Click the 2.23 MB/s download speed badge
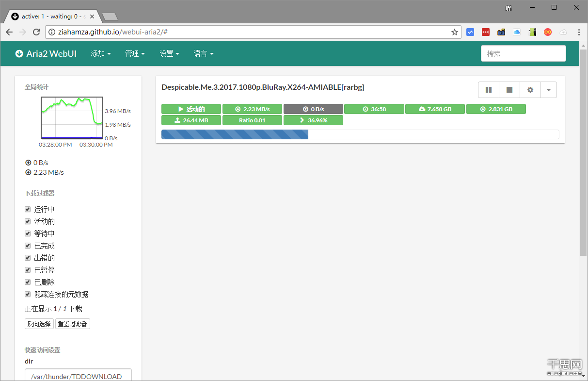588x381 pixels. pyautogui.click(x=252, y=109)
